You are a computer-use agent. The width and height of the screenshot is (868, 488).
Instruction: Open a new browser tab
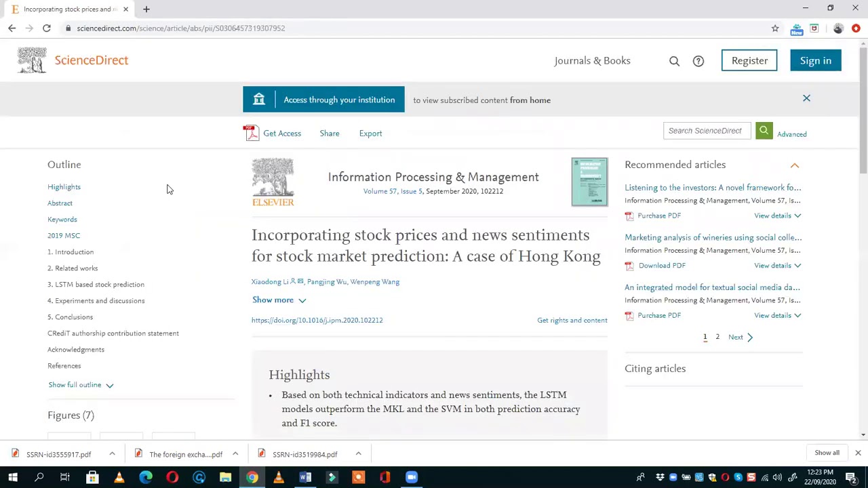point(146,9)
